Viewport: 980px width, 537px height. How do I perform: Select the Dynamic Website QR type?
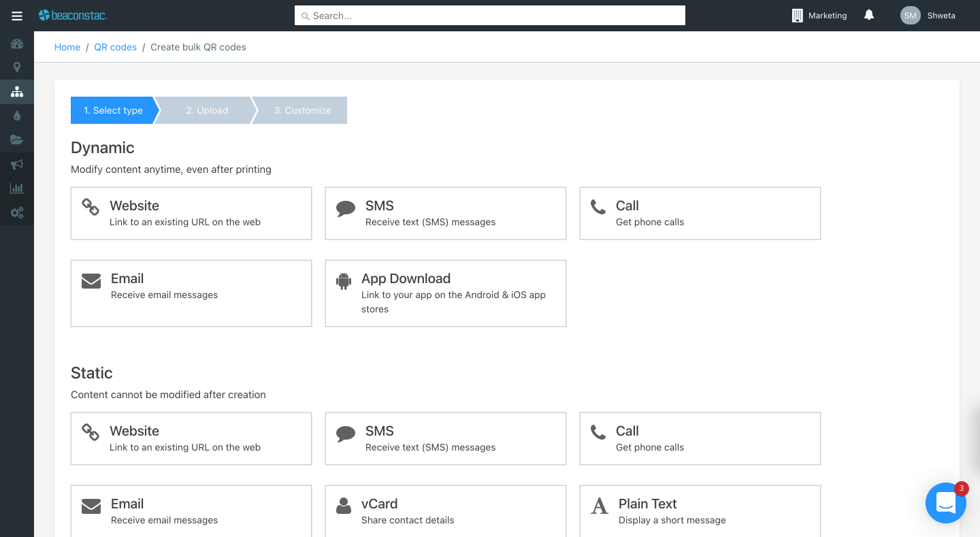[191, 214]
